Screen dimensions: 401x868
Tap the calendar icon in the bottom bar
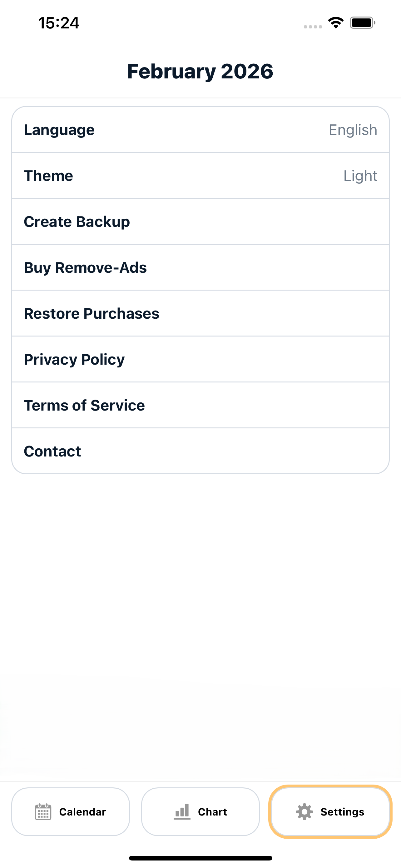tap(43, 811)
